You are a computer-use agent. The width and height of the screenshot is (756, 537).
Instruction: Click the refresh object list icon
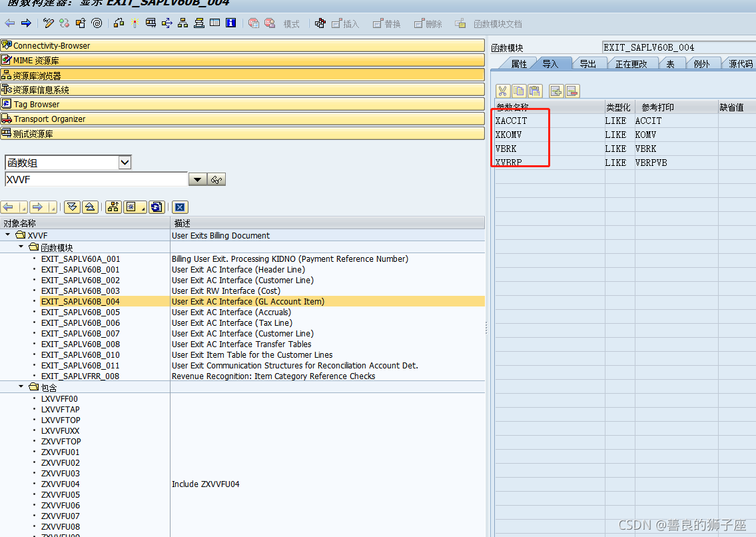point(157,207)
